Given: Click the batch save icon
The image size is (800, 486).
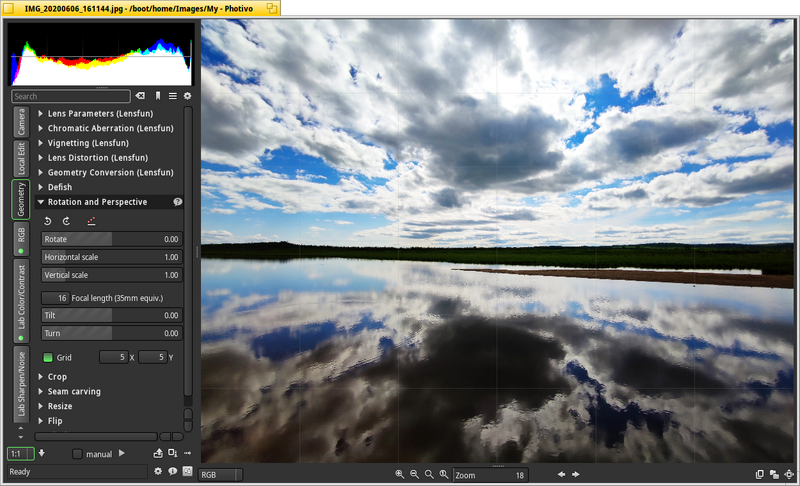Looking at the screenshot, I should pyautogui.click(x=172, y=453).
